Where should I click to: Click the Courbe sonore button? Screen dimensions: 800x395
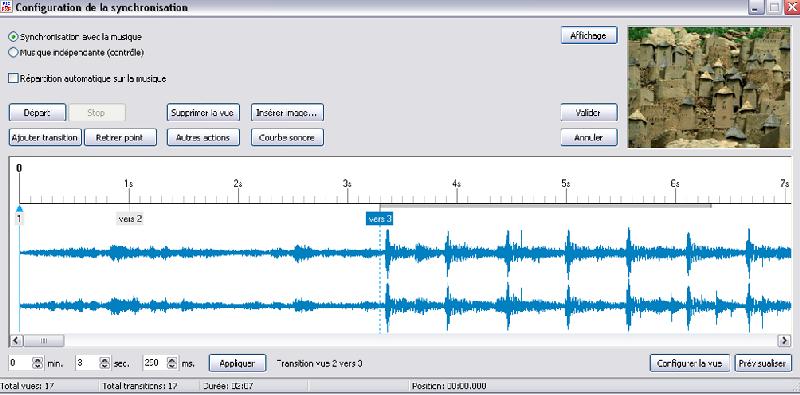tap(287, 137)
